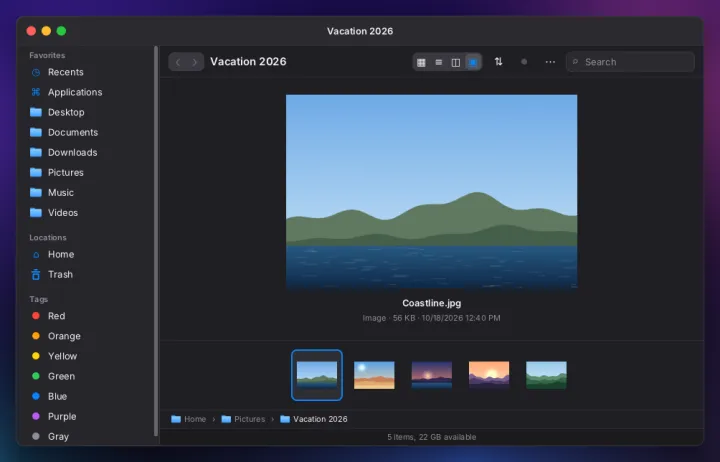720x462 pixels.
Task: Select the Blue tag label
Action: point(57,396)
